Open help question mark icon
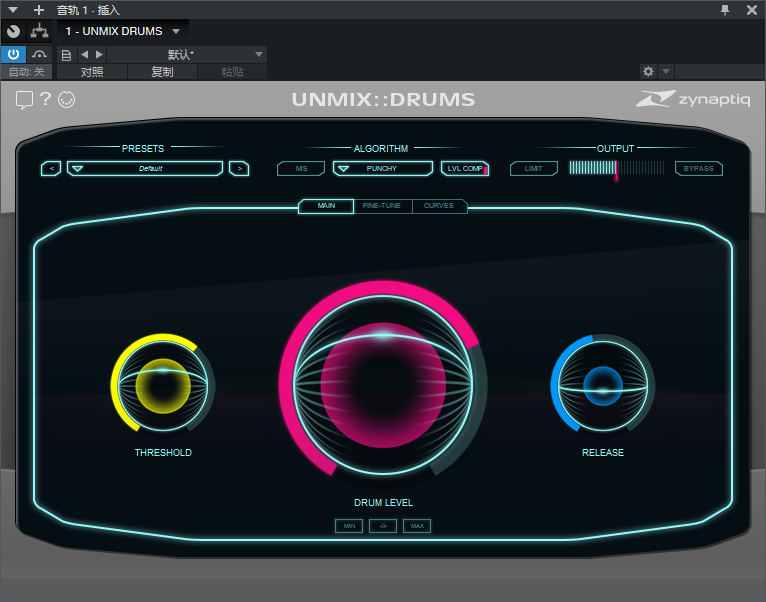Image resolution: width=766 pixels, height=602 pixels. (x=45, y=99)
